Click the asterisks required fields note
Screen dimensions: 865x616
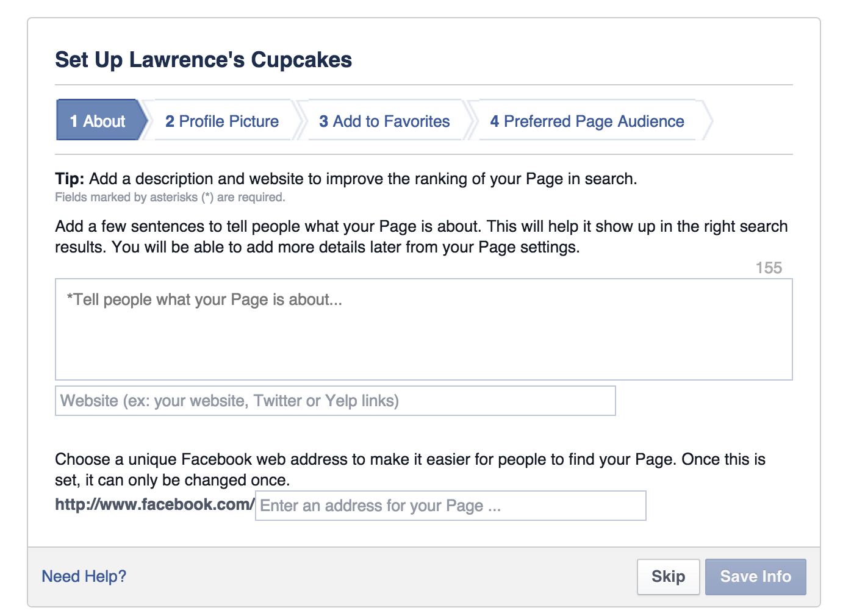click(170, 197)
